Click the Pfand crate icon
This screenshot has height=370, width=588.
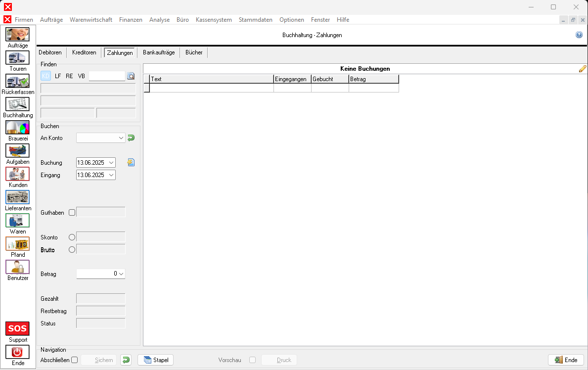click(17, 243)
